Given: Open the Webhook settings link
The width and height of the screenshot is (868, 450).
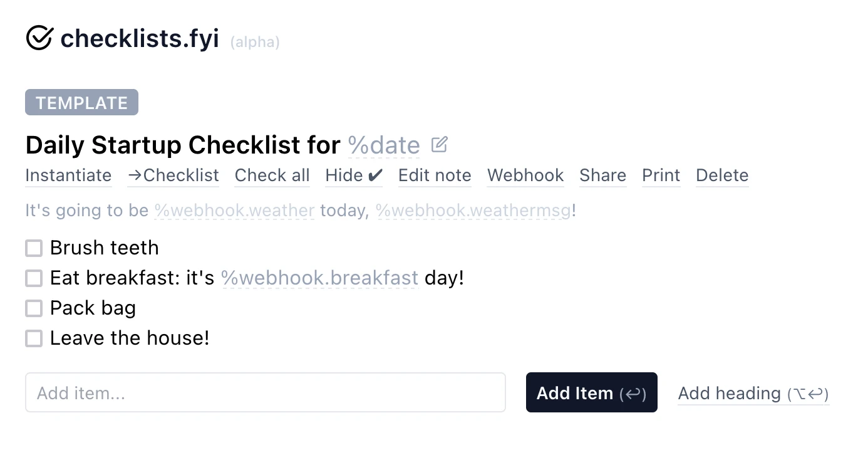Looking at the screenshot, I should 525,175.
